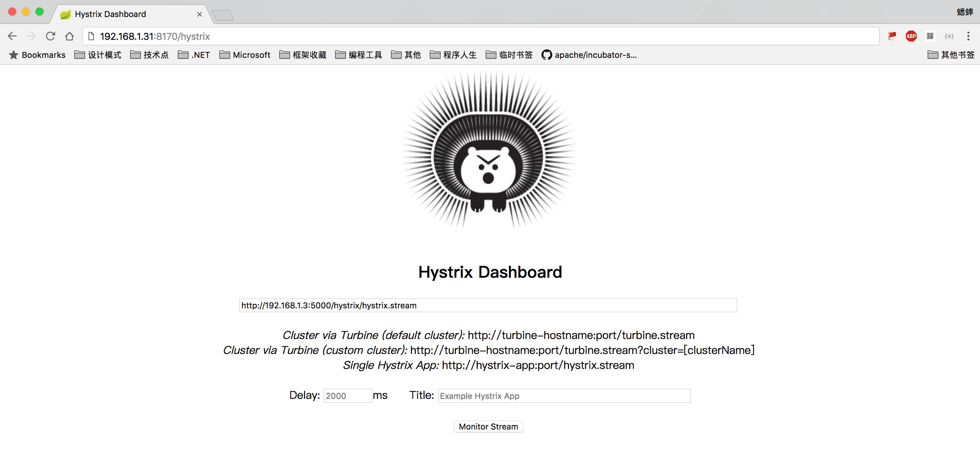This screenshot has width=980, height=469.
Task: Go to the home page icon
Action: [x=69, y=36]
